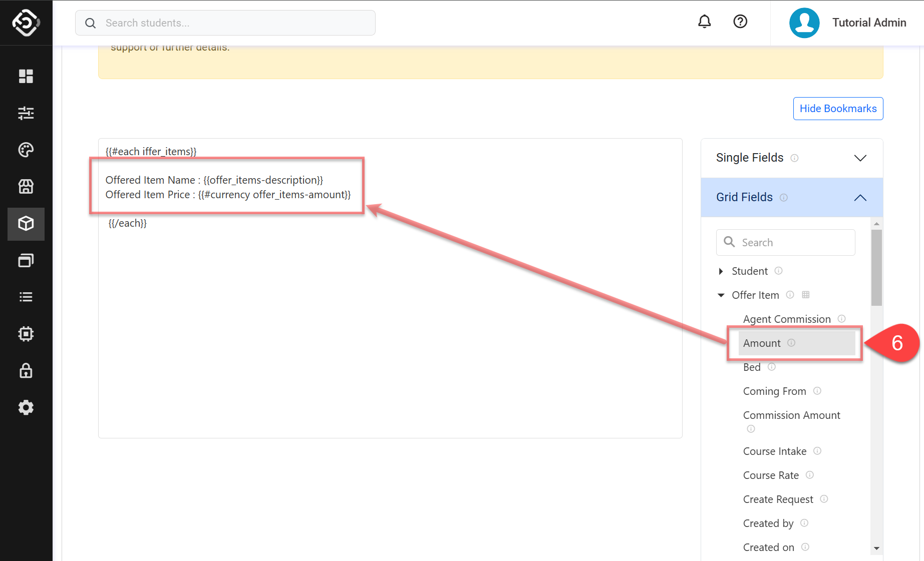Click the Course Rate field
This screenshot has height=561, width=924.
coord(770,475)
